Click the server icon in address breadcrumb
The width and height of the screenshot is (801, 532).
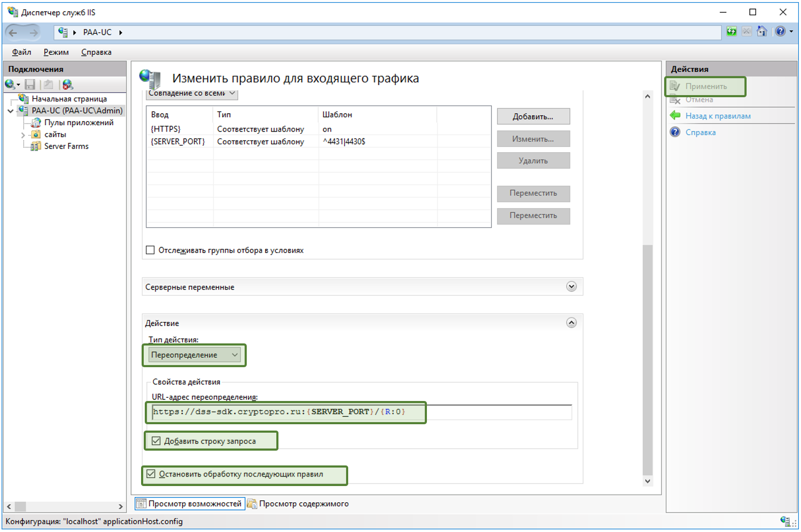tap(63, 32)
